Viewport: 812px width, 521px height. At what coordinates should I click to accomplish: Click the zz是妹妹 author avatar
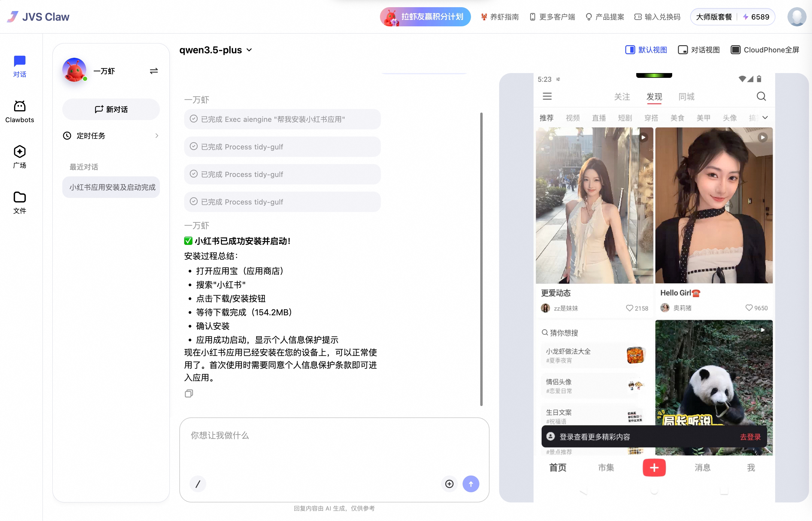[x=545, y=308]
